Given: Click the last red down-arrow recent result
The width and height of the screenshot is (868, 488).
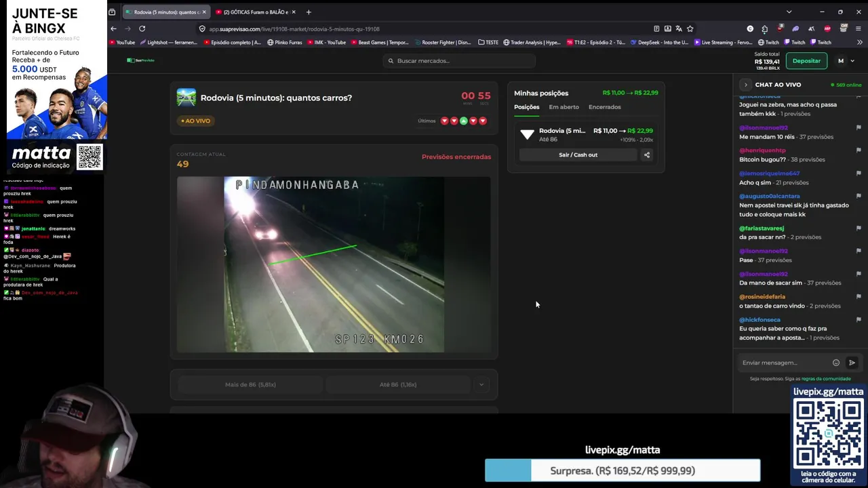Looking at the screenshot, I should tap(482, 121).
